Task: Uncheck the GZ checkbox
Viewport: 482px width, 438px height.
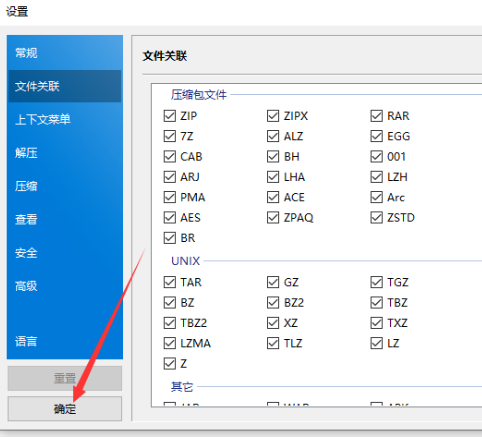Action: [273, 282]
